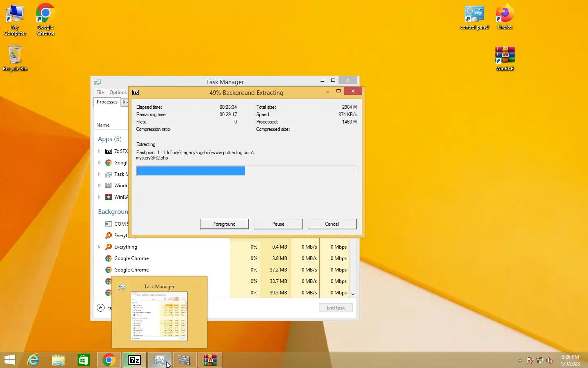Open File Explorer from taskbar
The image size is (588, 368).
pos(58,360)
